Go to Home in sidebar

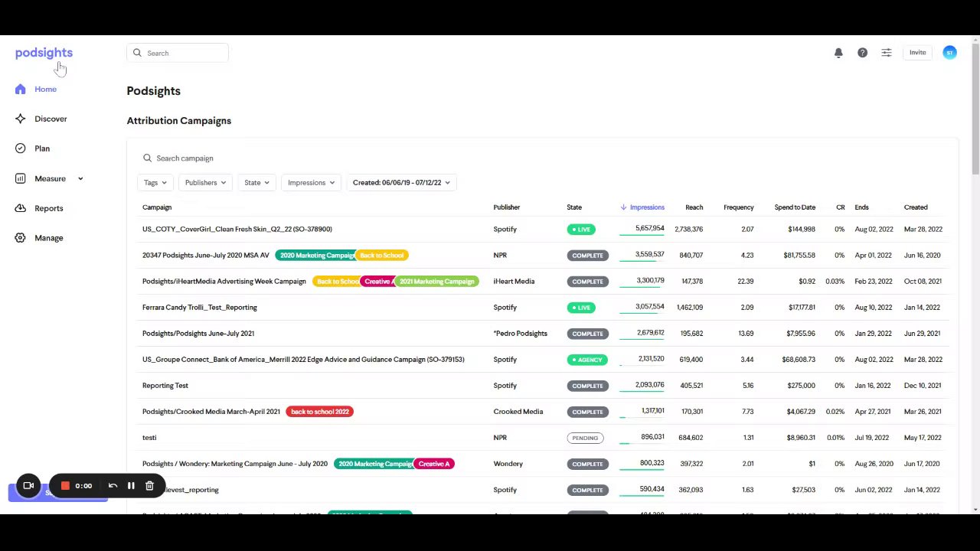(x=45, y=90)
